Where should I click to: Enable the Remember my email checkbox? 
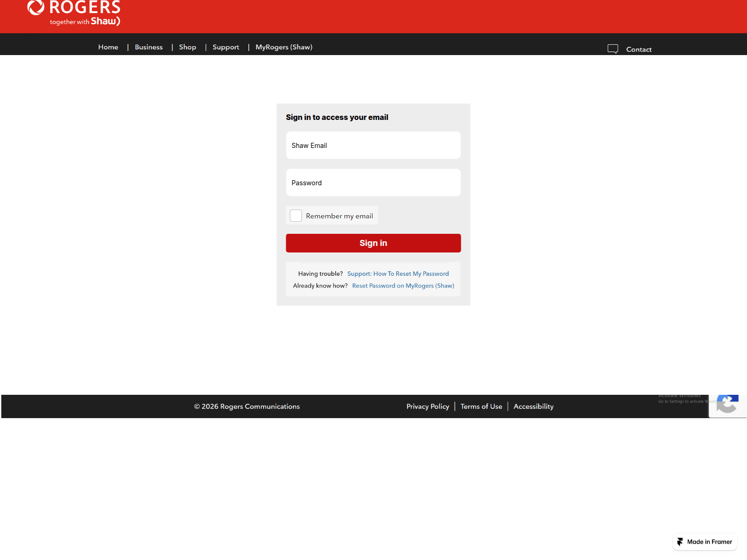[x=296, y=216]
